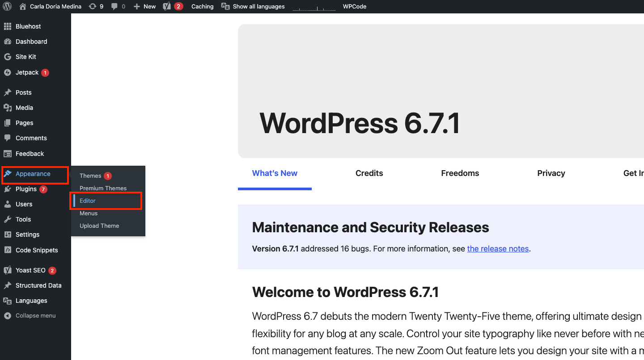Screen dimensions: 644x360
Task: Click the Jetpack notification badge 1
Action: 45,73
